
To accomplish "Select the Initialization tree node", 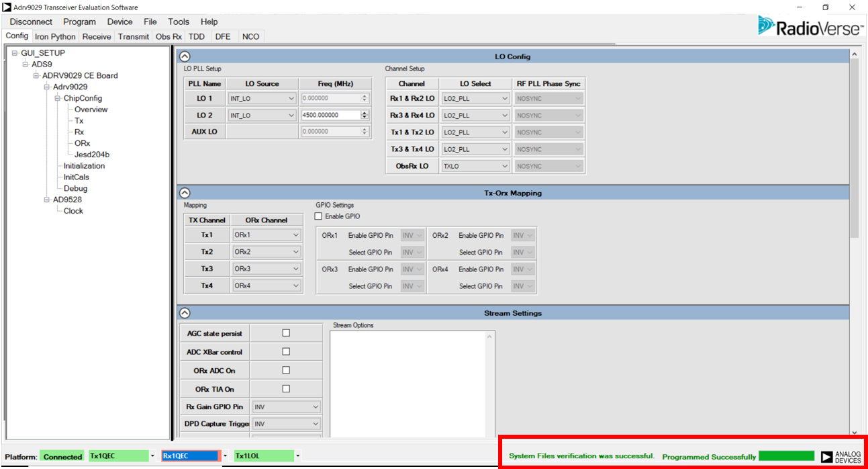I will pos(84,166).
